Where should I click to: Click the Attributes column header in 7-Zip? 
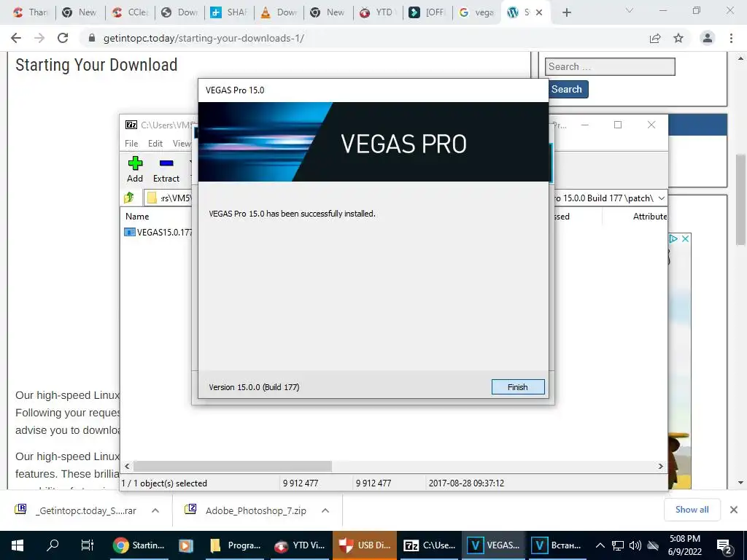point(649,216)
